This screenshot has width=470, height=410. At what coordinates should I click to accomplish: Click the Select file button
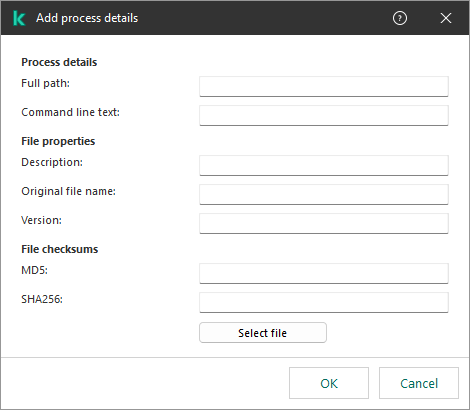coord(263,333)
